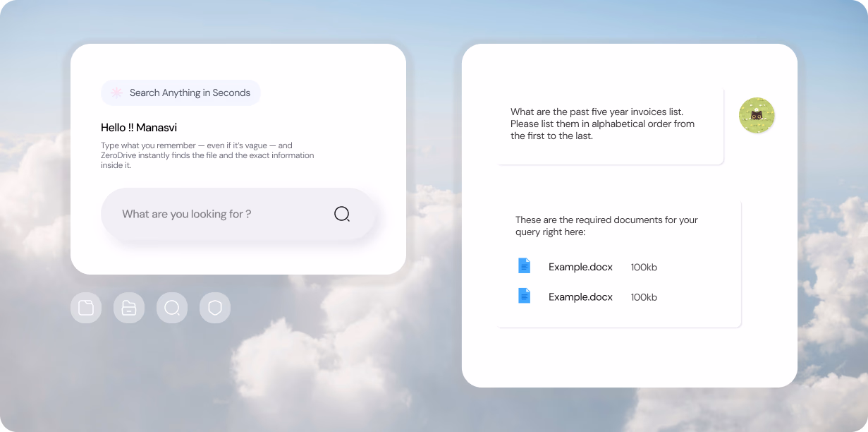868x432 pixels.
Task: Click the sparkle icon next to Search Anything
Action: coord(115,92)
